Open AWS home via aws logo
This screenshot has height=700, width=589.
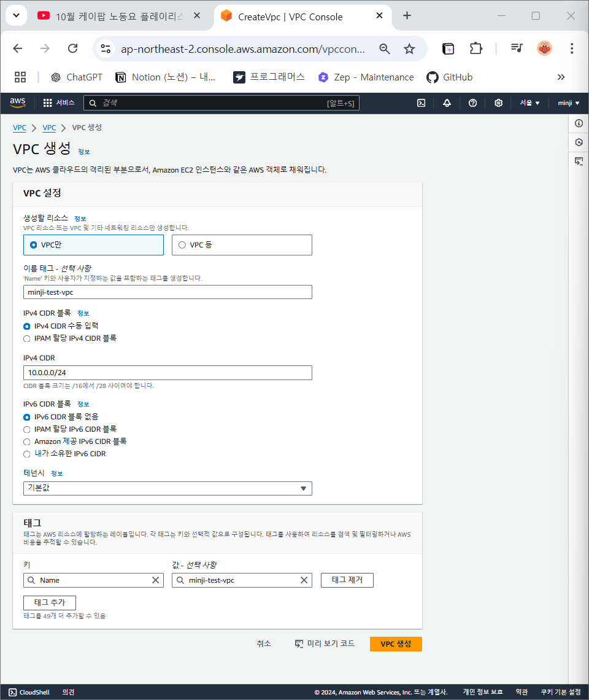(x=18, y=102)
